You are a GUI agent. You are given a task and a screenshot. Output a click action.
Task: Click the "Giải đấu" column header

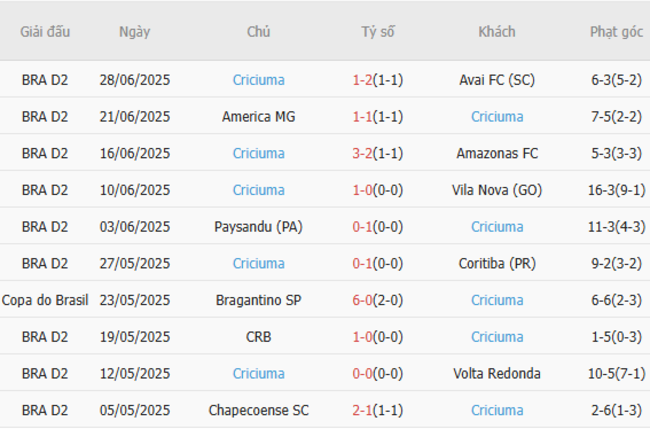[45, 32]
